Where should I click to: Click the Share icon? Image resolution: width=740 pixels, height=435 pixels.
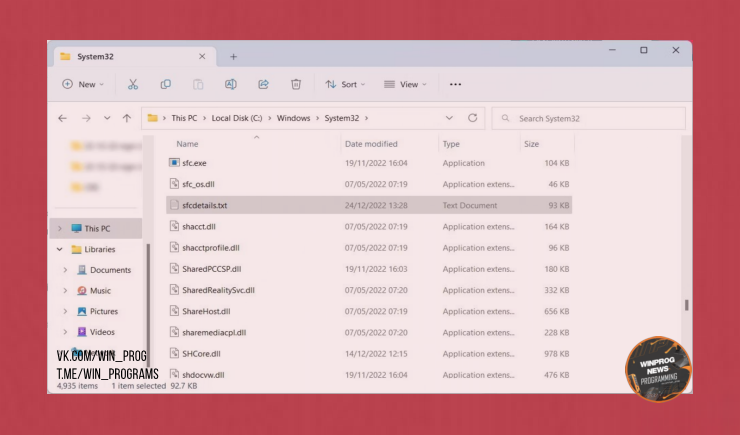point(263,84)
